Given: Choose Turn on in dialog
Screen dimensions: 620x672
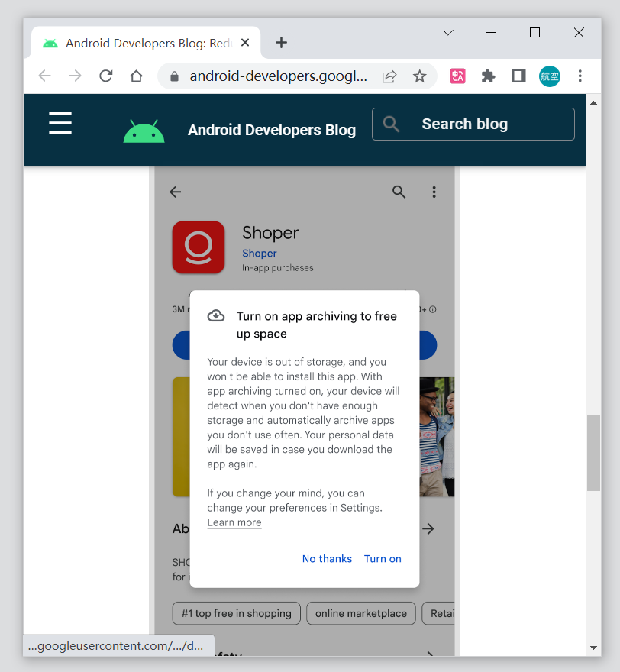Looking at the screenshot, I should pos(383,559).
